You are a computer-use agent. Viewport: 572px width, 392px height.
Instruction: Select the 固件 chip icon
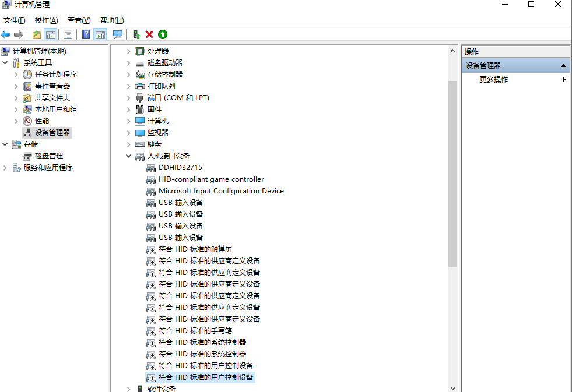140,110
